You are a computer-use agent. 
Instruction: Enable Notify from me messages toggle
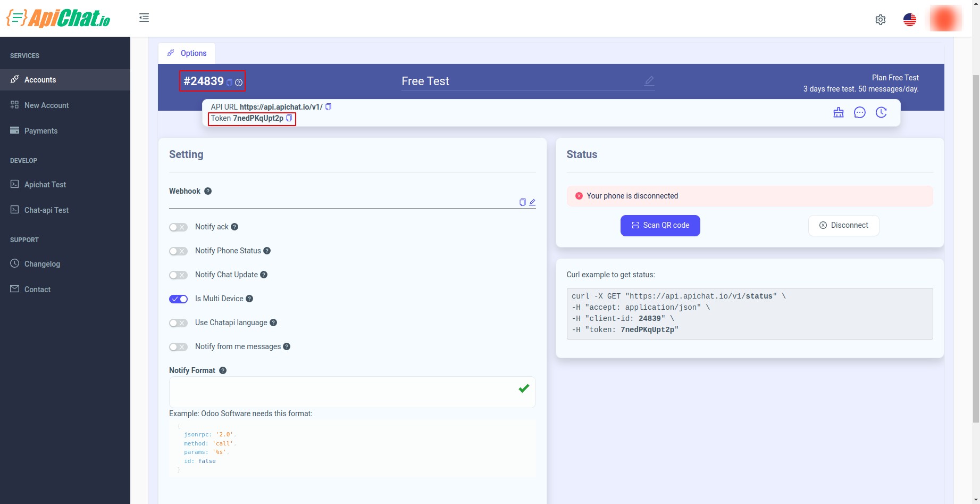(x=178, y=347)
